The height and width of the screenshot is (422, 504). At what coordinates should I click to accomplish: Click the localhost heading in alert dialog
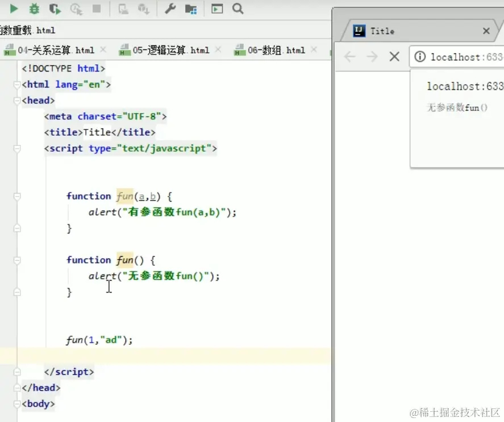465,86
